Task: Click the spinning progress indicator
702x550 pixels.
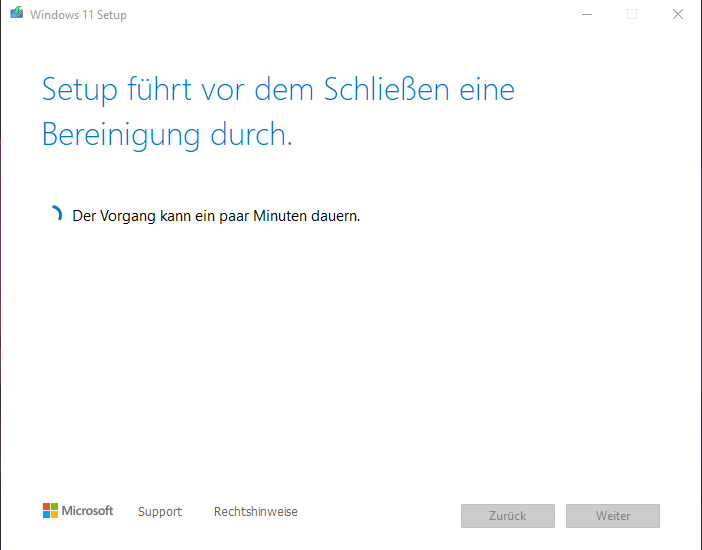Action: point(56,213)
